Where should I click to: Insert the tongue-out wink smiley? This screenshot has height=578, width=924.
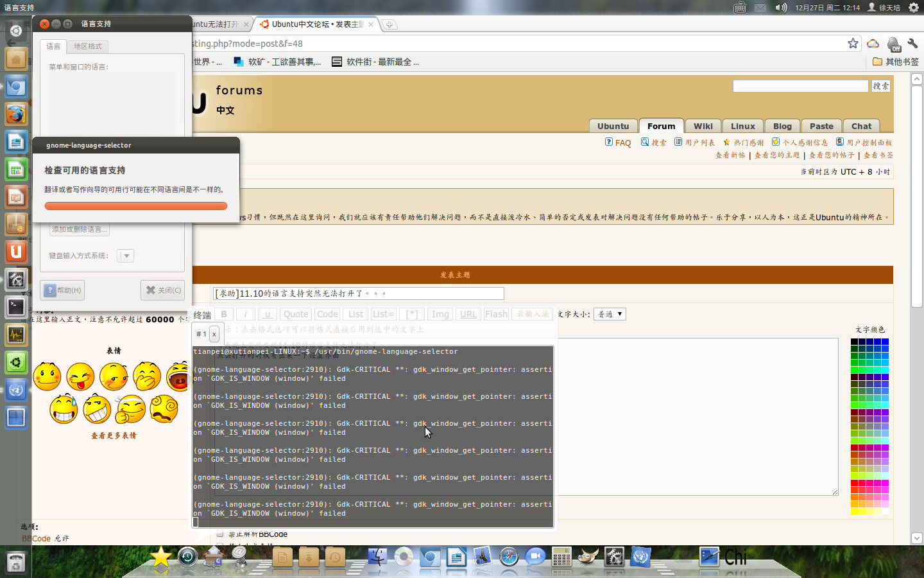80,376
